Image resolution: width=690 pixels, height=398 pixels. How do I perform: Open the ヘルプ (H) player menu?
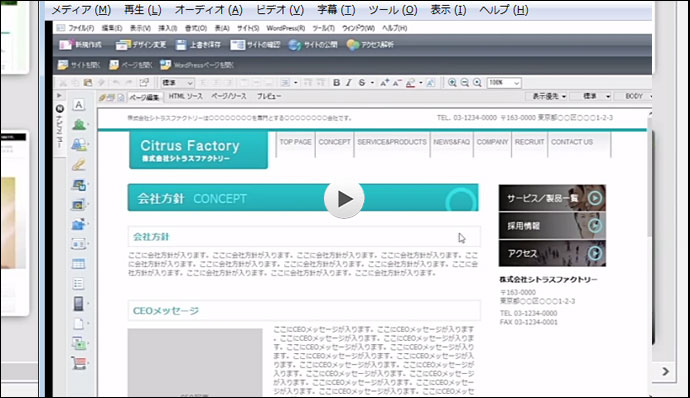[x=503, y=10]
